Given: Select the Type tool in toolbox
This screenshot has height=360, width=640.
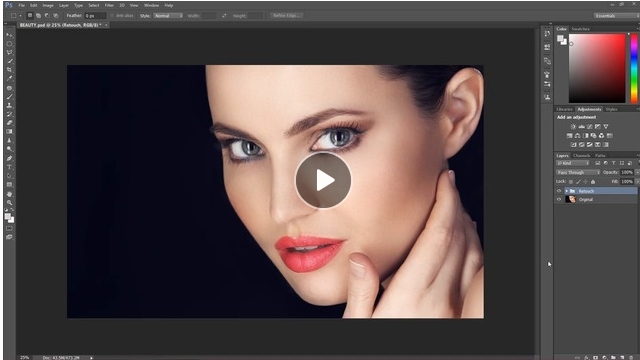Looking at the screenshot, I should pyautogui.click(x=9, y=167).
